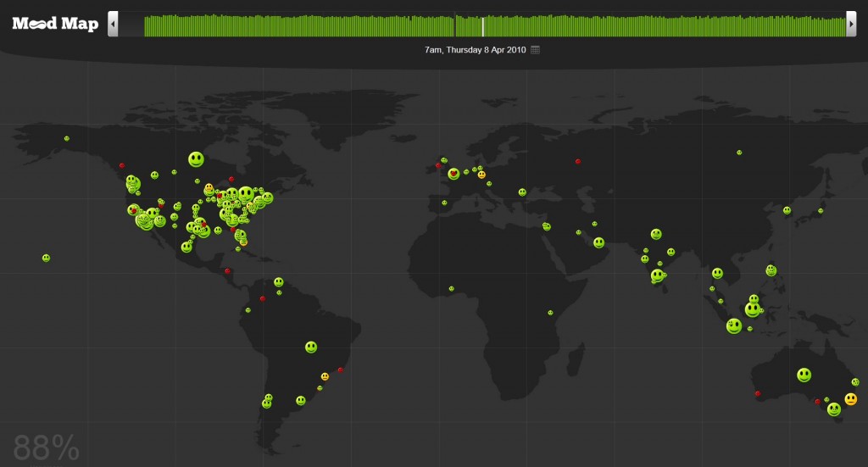Select the smiley in Korea
The width and height of the screenshot is (868, 467).
[x=787, y=210]
